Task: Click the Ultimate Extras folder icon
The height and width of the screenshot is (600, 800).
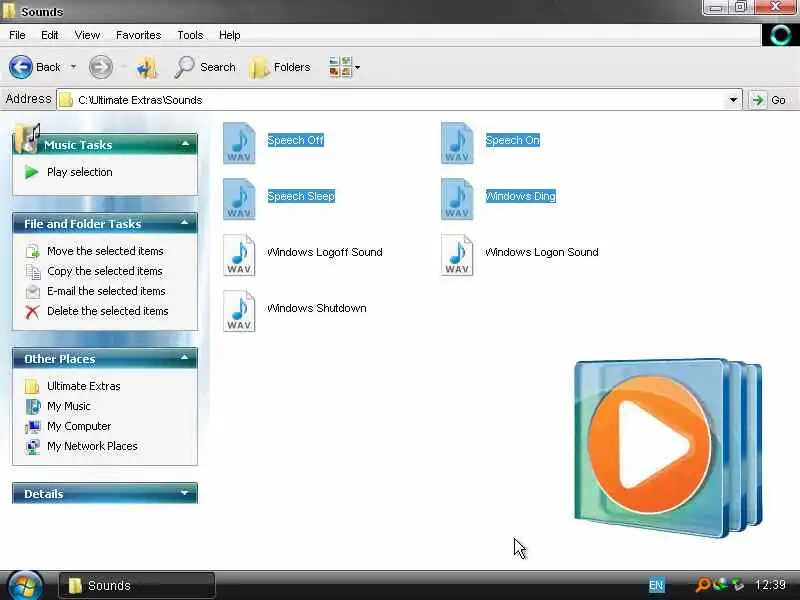Action: pyautogui.click(x=33, y=386)
